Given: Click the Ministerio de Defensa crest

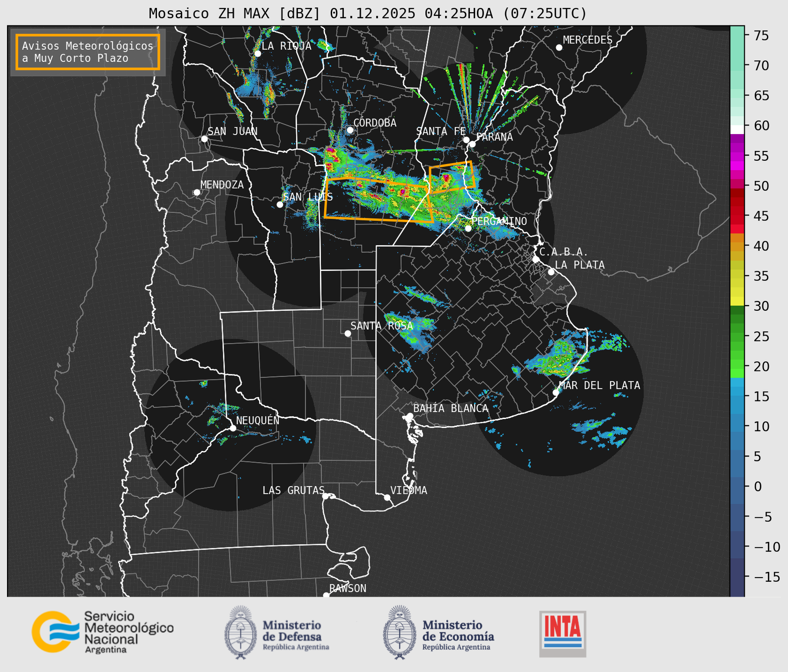Looking at the screenshot, I should (x=241, y=632).
